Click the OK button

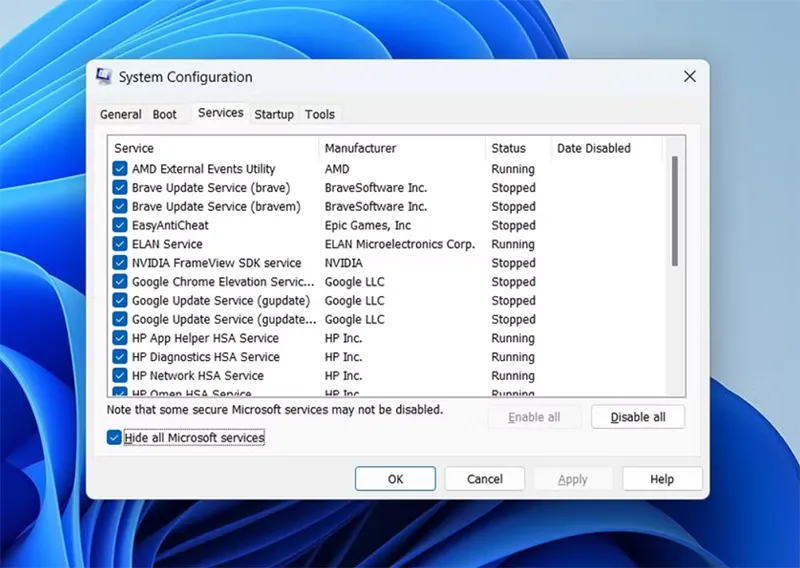395,479
